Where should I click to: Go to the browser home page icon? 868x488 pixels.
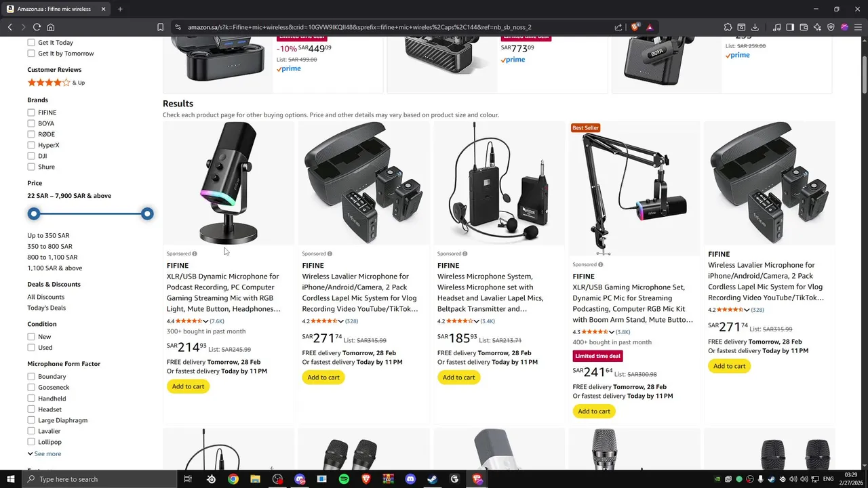pos(51,27)
